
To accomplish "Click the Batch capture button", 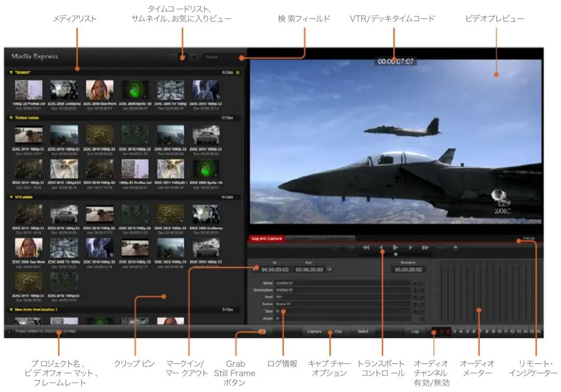I will [x=363, y=332].
